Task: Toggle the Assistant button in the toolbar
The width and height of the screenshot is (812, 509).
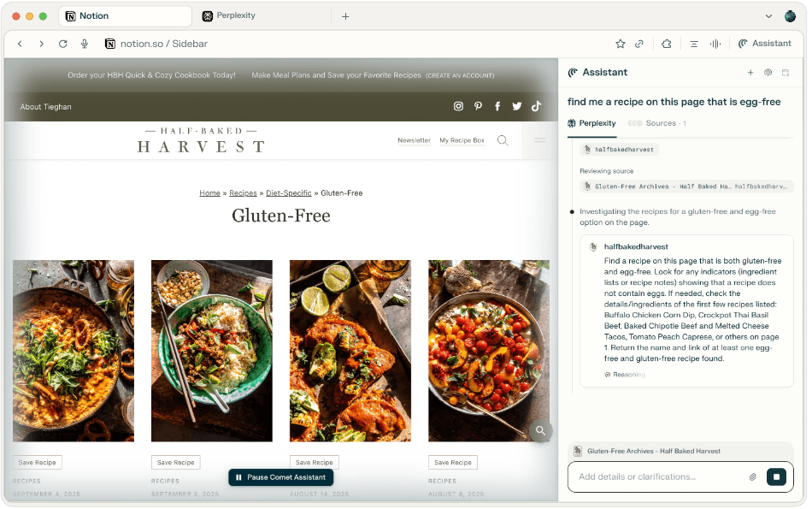Action: click(764, 44)
